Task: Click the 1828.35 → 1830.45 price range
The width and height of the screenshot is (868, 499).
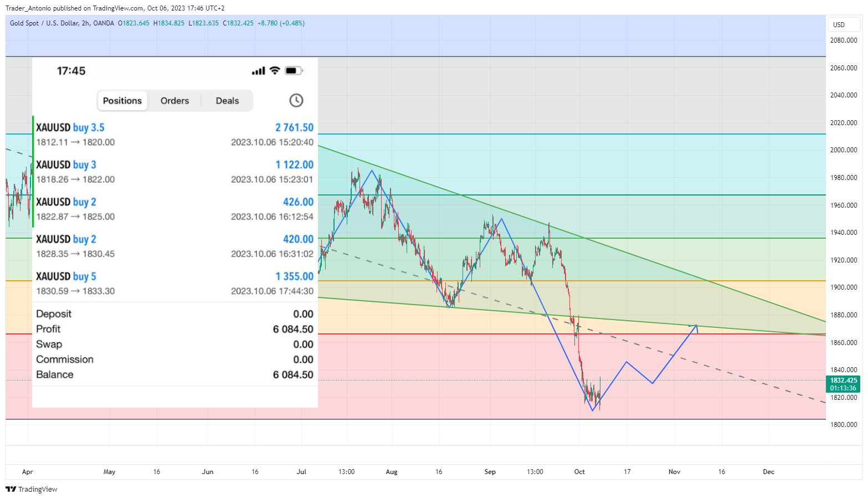Action: 75,254
